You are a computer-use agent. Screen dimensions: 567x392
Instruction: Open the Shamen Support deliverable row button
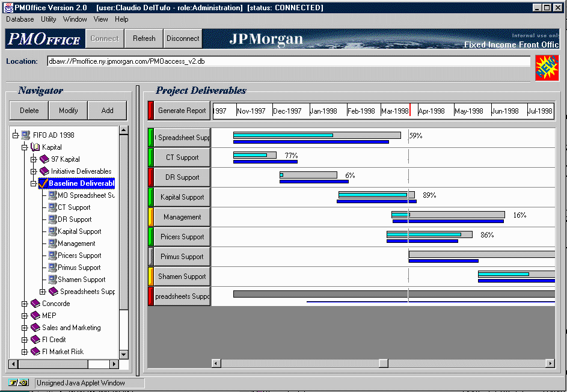coord(182,277)
